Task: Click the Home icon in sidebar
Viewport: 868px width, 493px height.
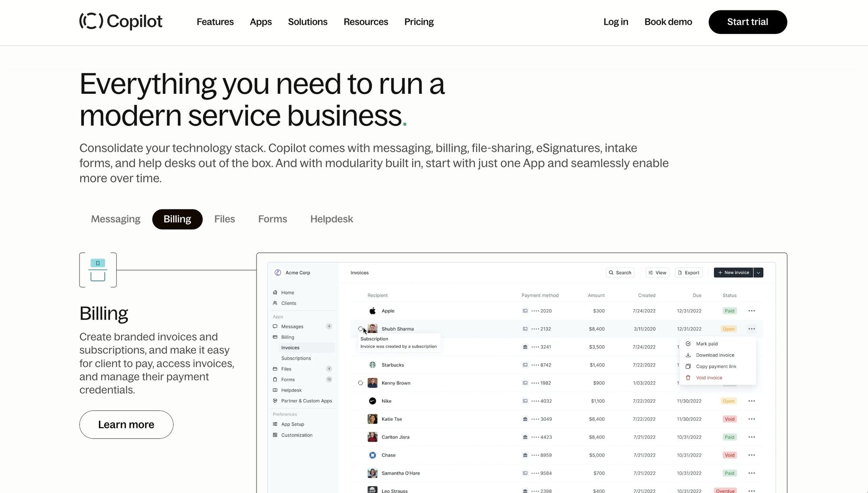Action: click(x=275, y=292)
